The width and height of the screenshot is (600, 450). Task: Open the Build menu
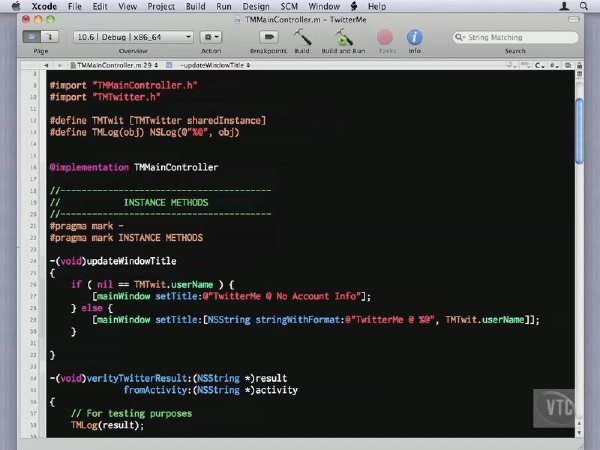196,6
